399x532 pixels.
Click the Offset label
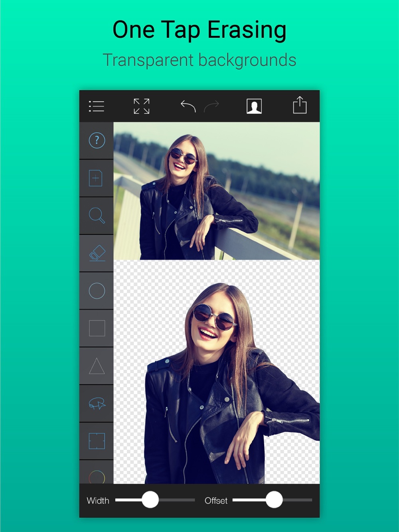216,500
